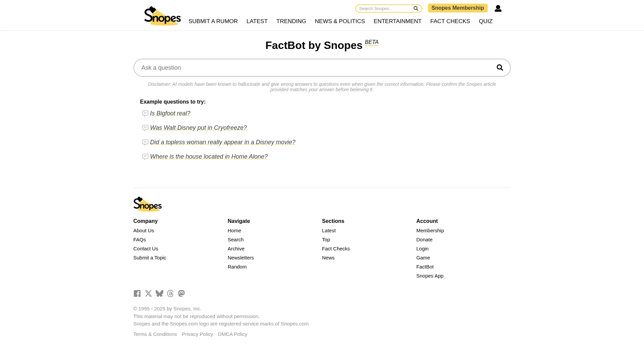Image resolution: width=644 pixels, height=362 pixels.
Task: Click the Ask a question input field
Action: pos(312,68)
